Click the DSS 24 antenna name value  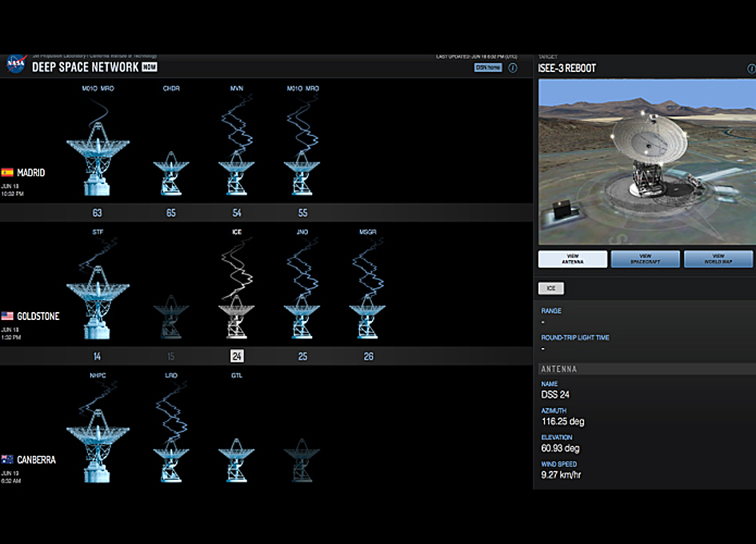pos(555,394)
